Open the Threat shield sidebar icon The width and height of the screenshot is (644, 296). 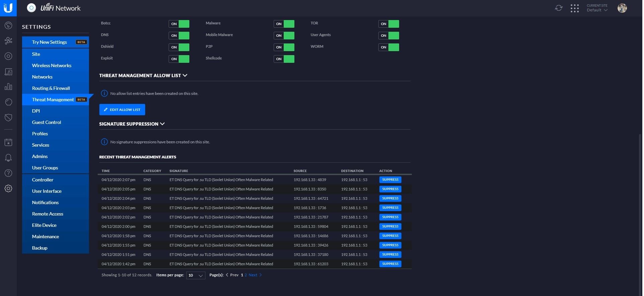point(8,118)
